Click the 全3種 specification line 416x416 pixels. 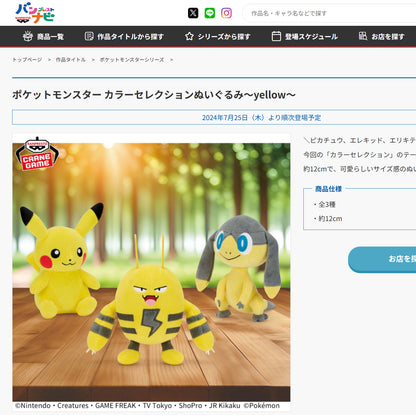tap(326, 205)
